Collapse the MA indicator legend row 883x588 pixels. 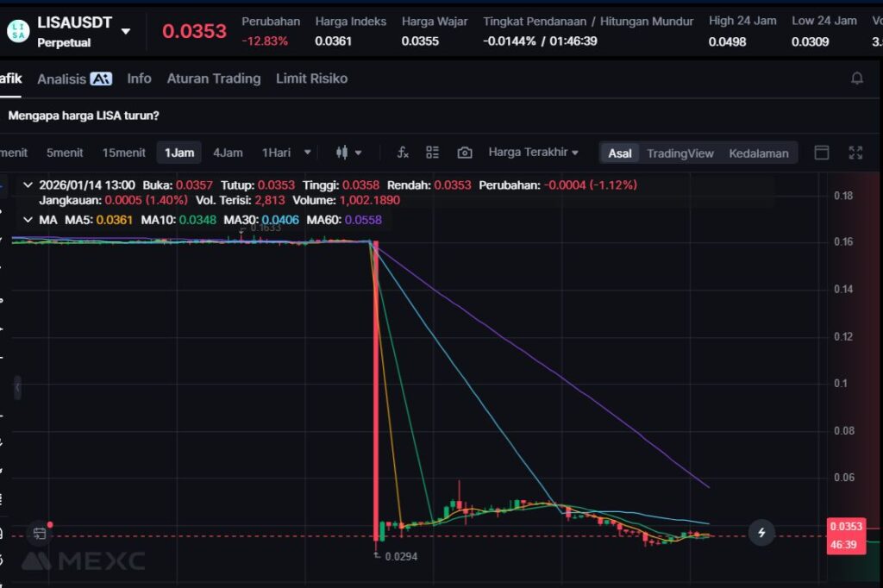pos(28,220)
